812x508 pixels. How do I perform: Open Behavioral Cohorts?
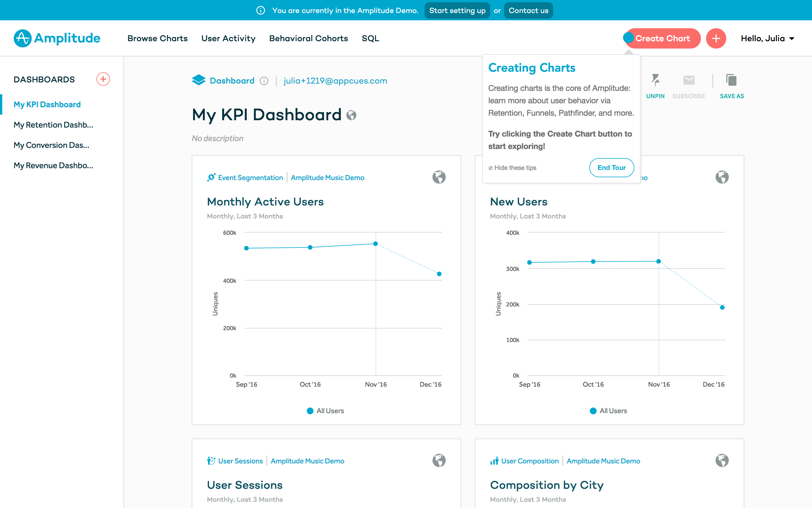(x=308, y=38)
